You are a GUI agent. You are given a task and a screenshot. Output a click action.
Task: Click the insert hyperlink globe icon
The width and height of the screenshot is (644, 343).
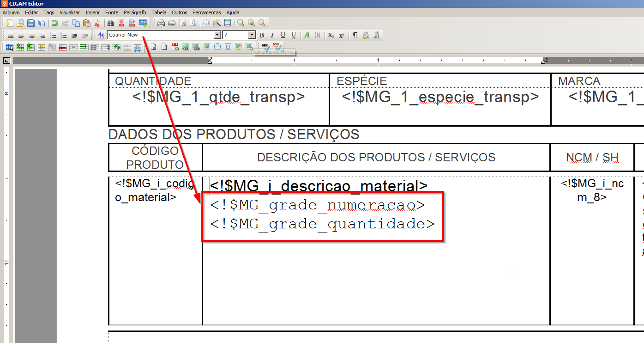186,47
